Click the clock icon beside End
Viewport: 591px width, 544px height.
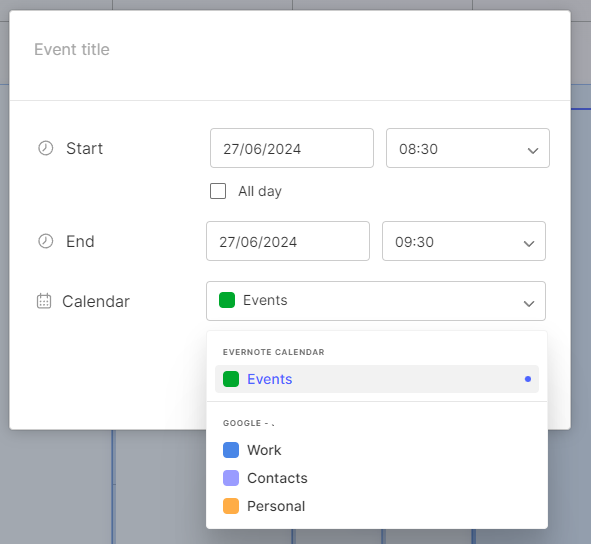point(46,241)
